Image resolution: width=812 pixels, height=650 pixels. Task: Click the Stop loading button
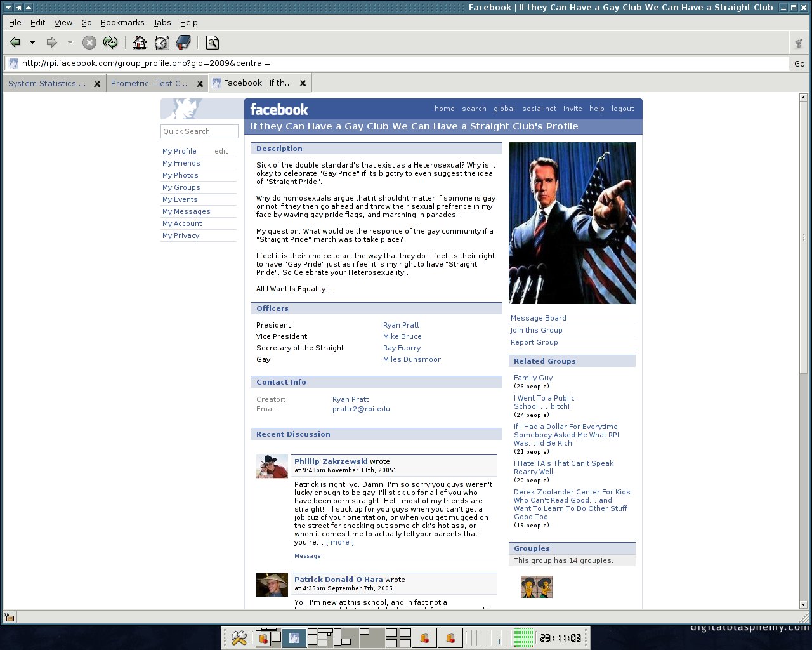pos(89,43)
